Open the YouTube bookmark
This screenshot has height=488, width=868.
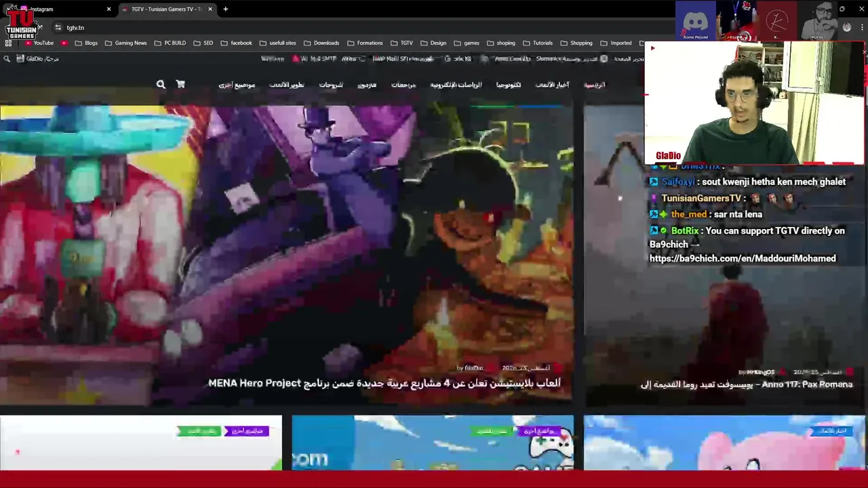click(39, 43)
